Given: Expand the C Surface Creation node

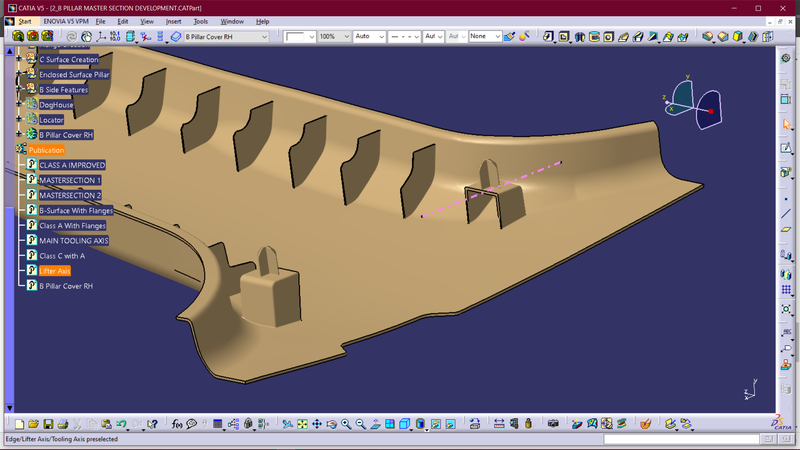Looking at the screenshot, I should (x=19, y=59).
